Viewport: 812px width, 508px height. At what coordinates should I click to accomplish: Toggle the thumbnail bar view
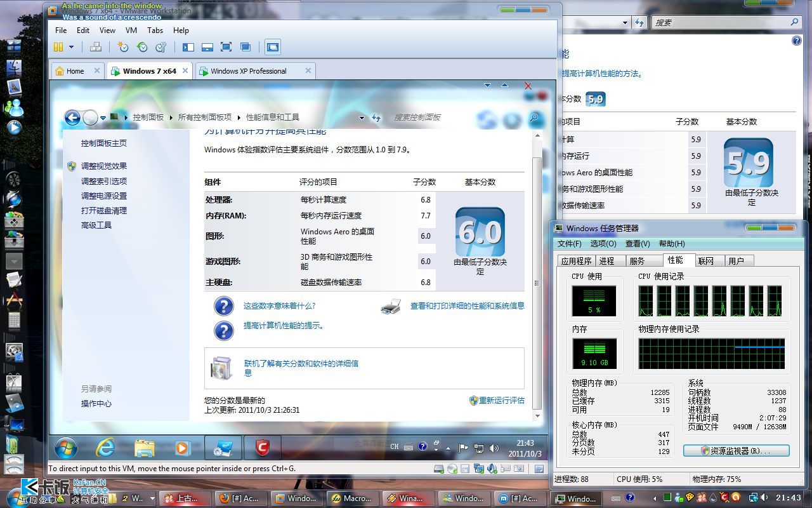point(207,47)
